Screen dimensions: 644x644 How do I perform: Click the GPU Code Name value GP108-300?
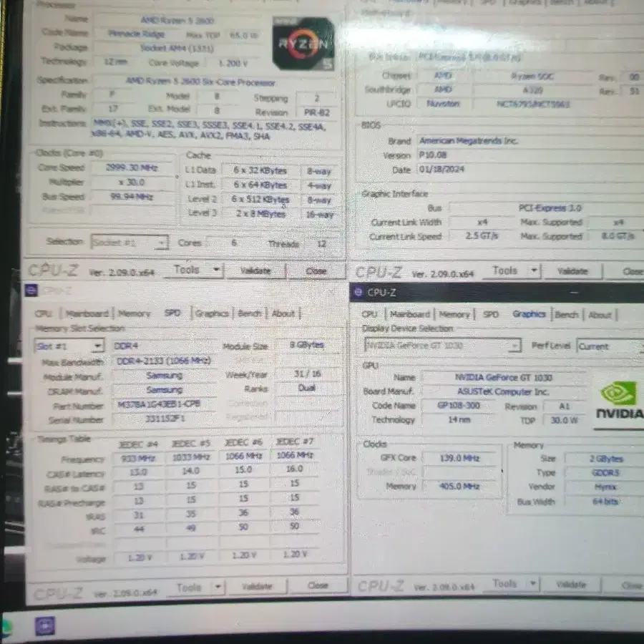click(459, 406)
